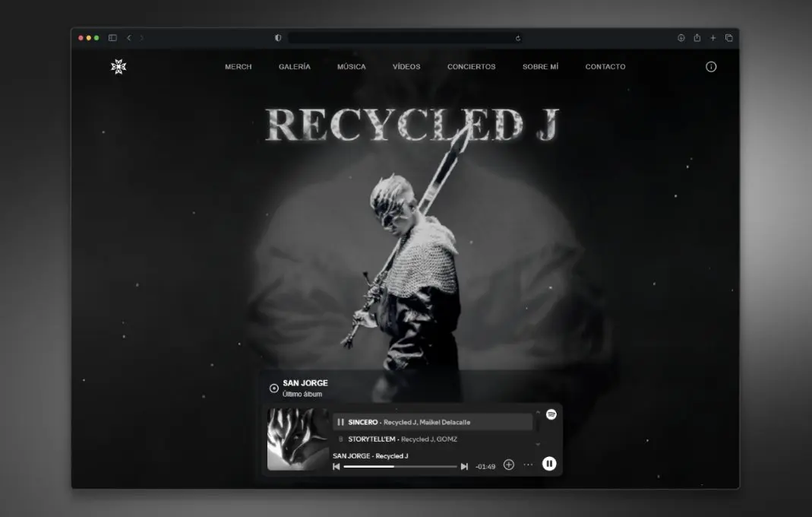Open a new browser tab with the plus icon
This screenshot has width=812, height=517.
pos(712,36)
